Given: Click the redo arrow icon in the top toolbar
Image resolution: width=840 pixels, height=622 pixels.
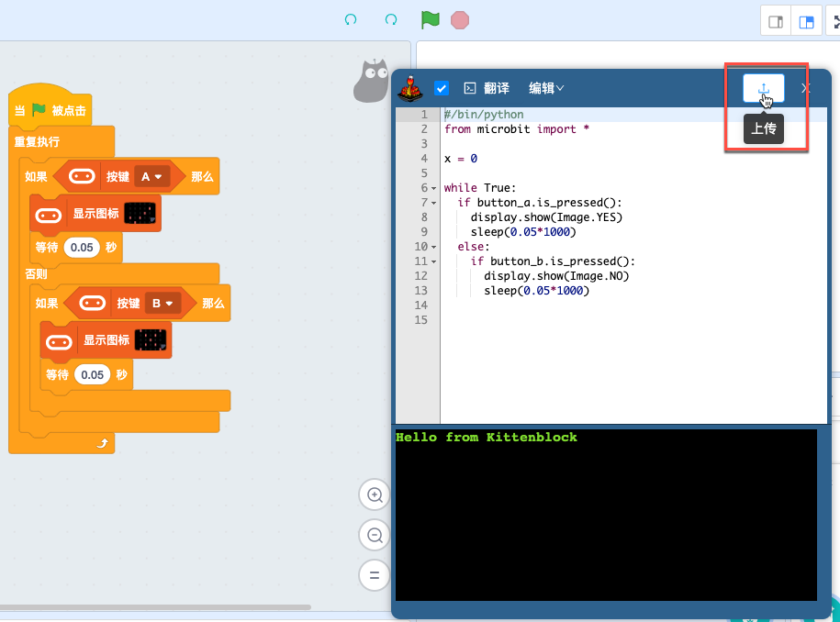Looking at the screenshot, I should pos(391,20).
